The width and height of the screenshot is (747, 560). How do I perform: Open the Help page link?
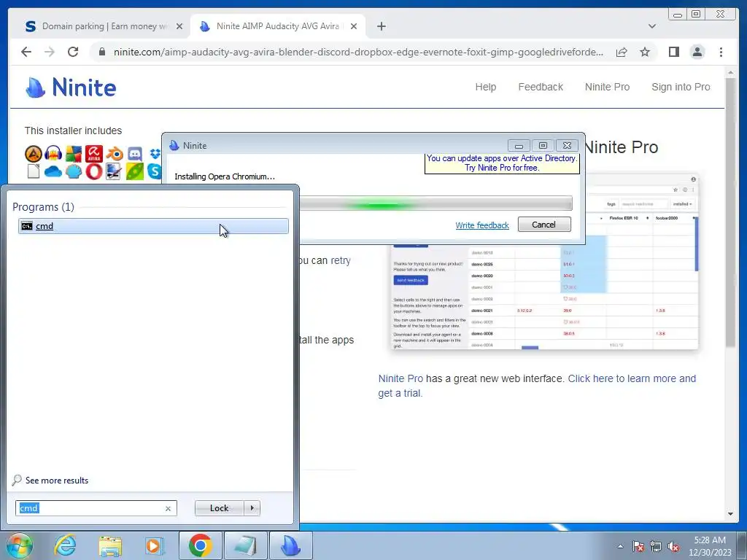(485, 87)
